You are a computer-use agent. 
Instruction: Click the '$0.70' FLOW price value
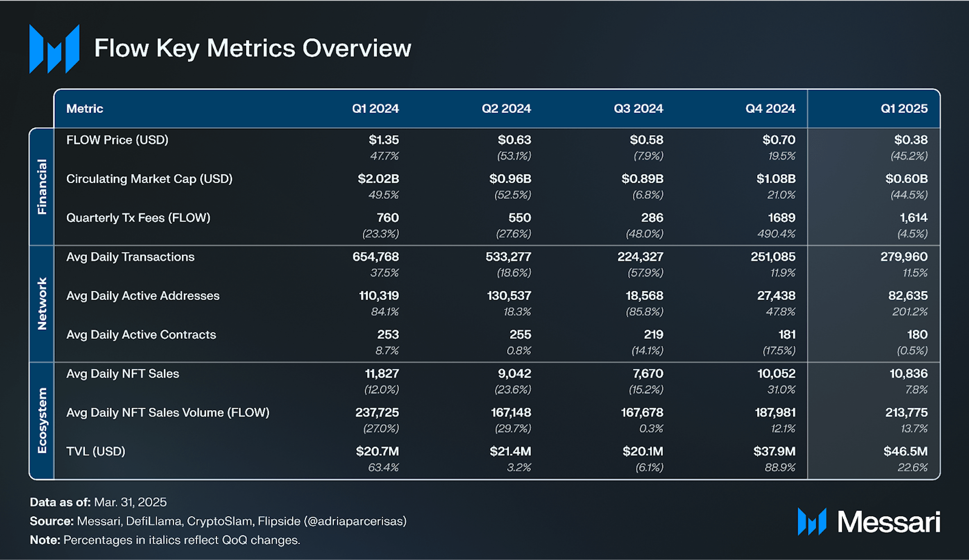pyautogui.click(x=779, y=140)
